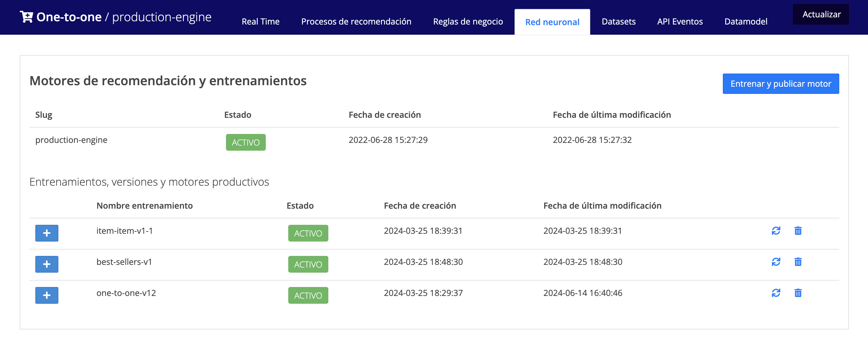868x342 pixels.
Task: Open the Real Time tab
Action: (x=260, y=22)
